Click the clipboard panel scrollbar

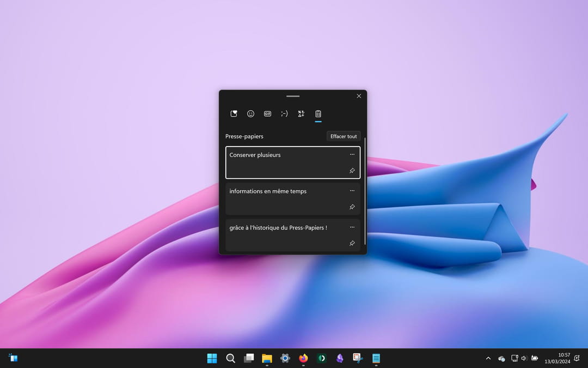[365, 191]
